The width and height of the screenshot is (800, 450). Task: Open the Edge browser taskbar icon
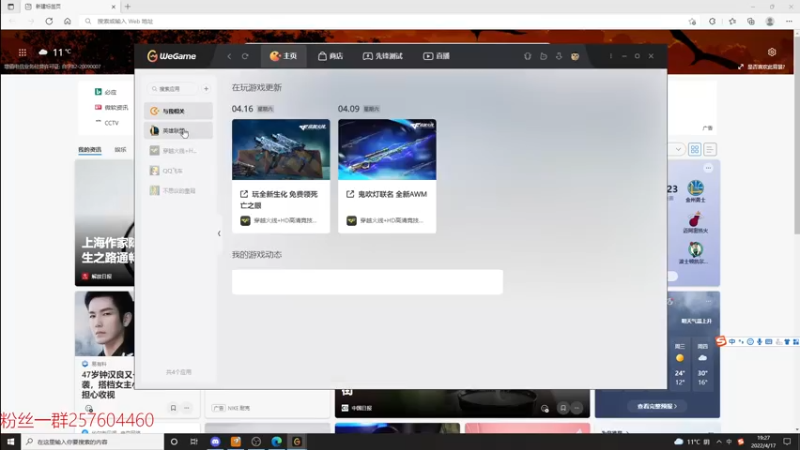tap(277, 442)
